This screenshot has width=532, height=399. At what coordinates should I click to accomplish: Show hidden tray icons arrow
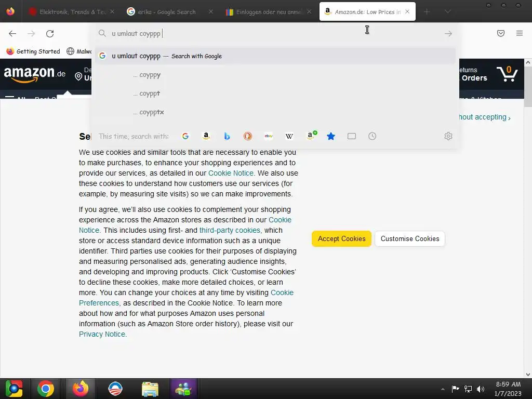tap(443, 389)
